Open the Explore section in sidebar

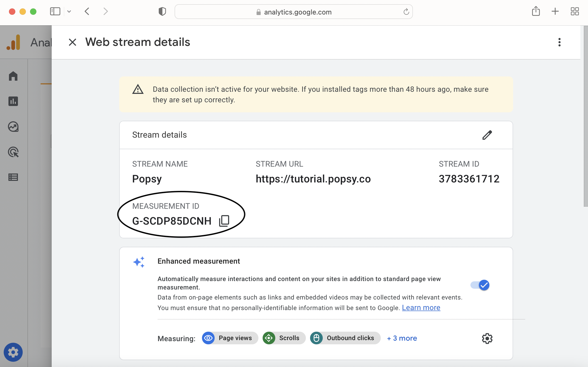click(13, 127)
